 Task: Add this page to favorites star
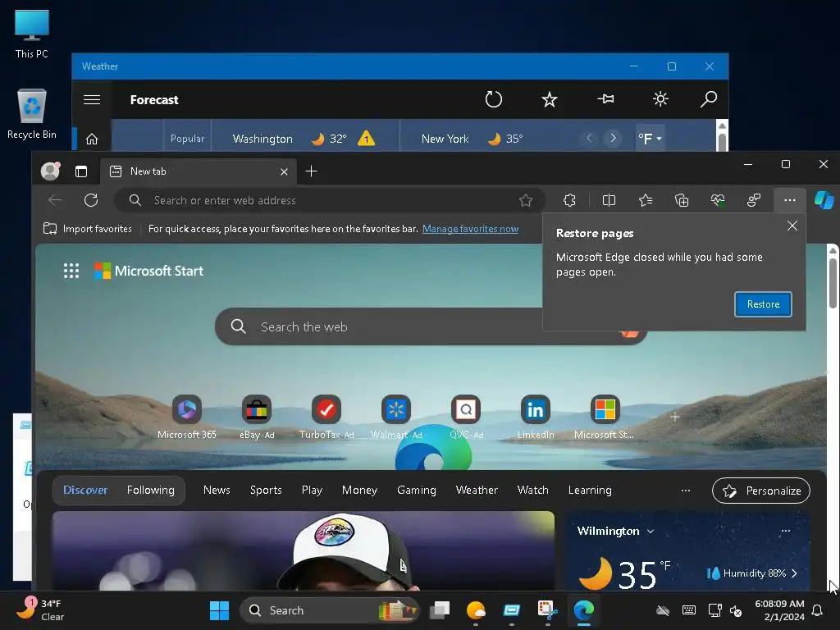pyautogui.click(x=526, y=200)
